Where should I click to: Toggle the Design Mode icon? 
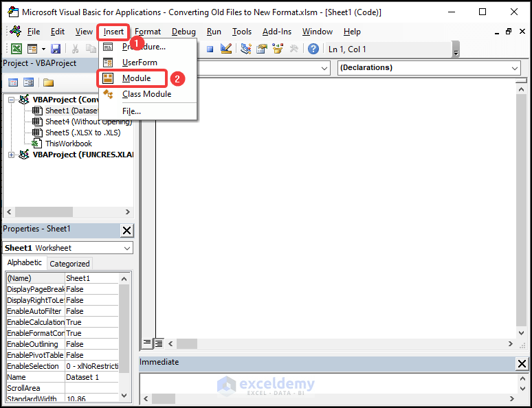click(226, 49)
